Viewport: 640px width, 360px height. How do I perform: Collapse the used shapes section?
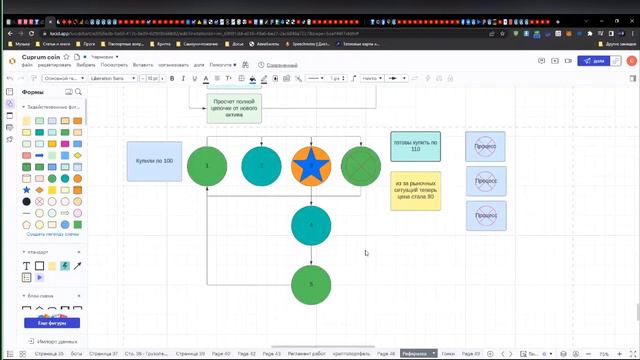tap(24, 107)
